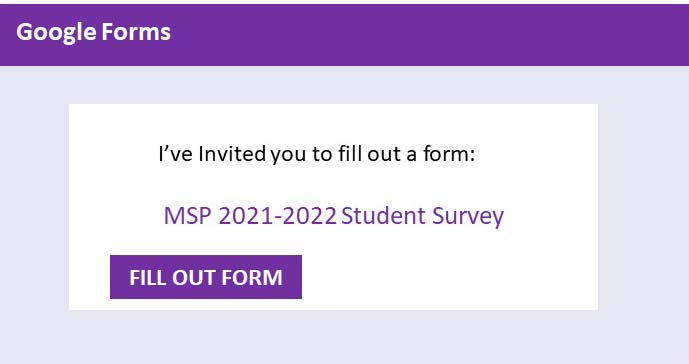
Task: Click the word Student in the survey title
Action: (383, 216)
